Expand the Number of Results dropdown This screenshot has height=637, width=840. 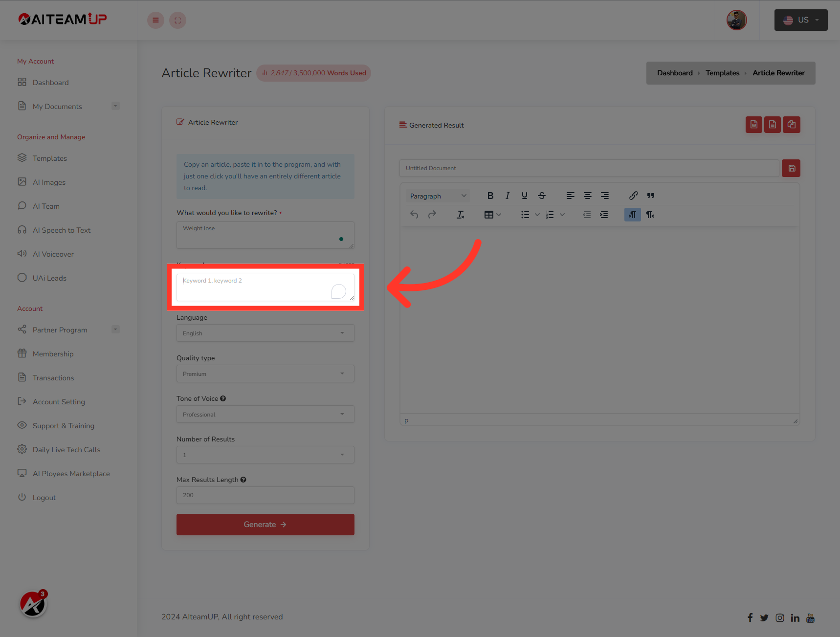tap(265, 455)
